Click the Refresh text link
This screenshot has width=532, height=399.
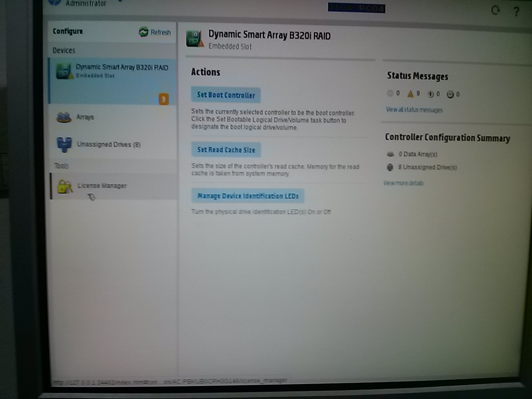160,32
